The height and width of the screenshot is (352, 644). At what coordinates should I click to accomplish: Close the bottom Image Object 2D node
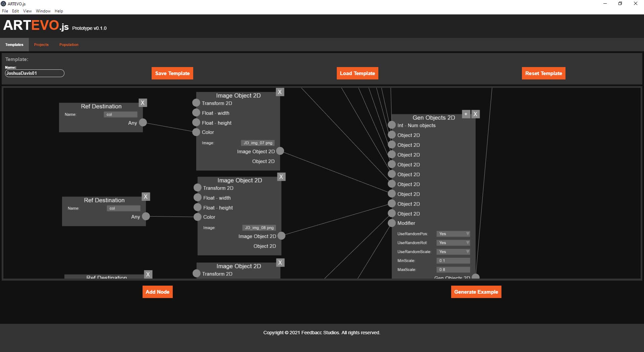[280, 262]
